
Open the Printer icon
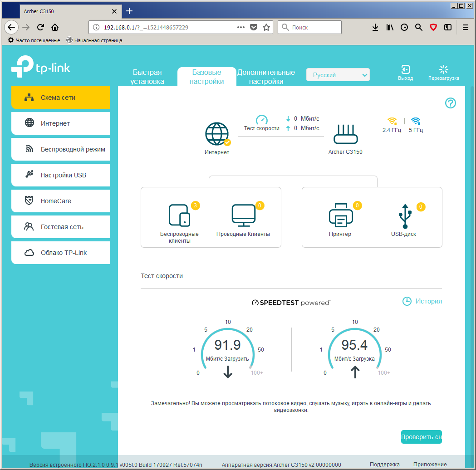[x=340, y=215]
